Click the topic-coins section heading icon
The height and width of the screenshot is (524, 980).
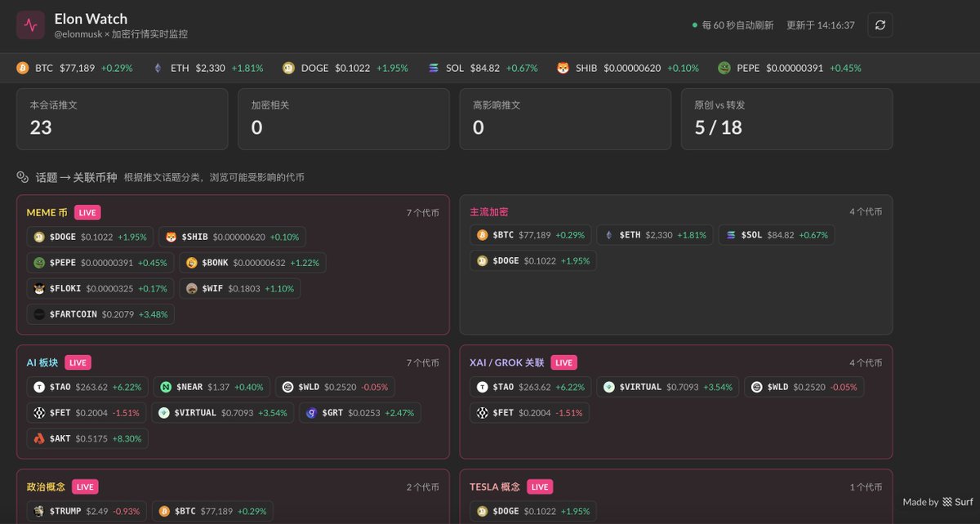(23, 176)
